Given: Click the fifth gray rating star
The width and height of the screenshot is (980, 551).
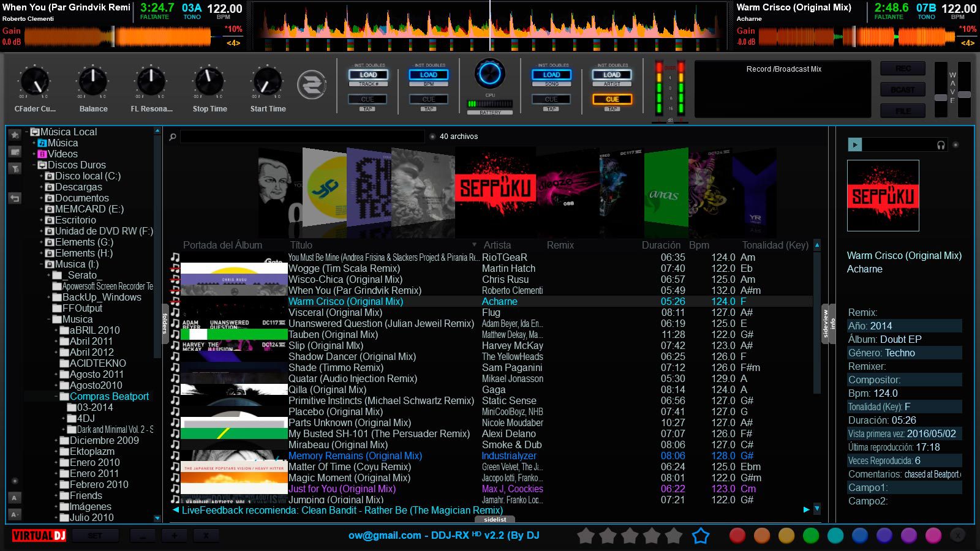Looking at the screenshot, I should pos(674,536).
